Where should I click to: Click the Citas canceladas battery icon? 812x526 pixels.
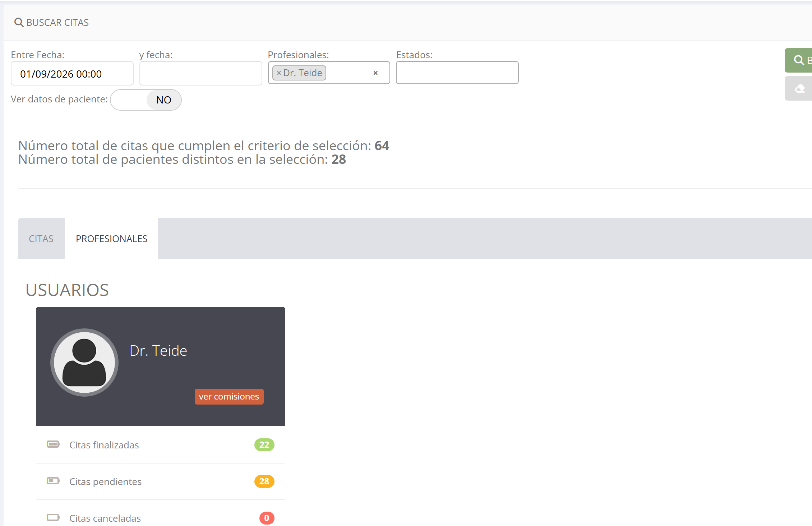click(x=53, y=517)
